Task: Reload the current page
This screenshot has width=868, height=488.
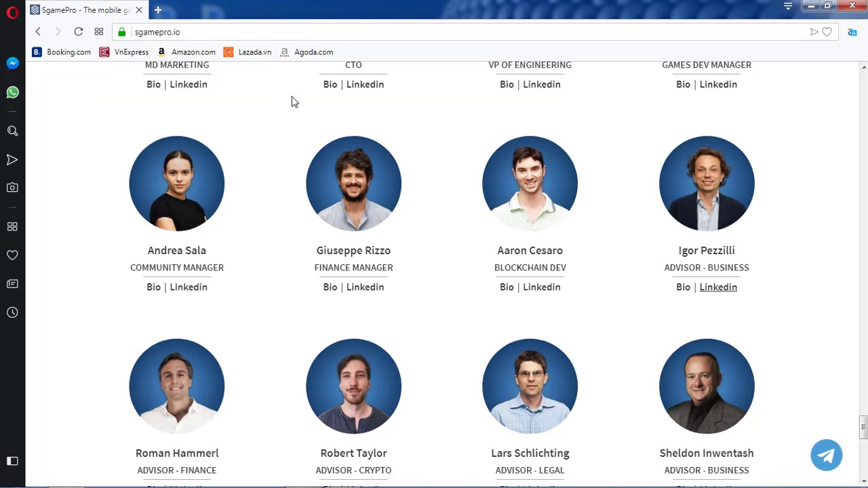Action: pos(79,32)
